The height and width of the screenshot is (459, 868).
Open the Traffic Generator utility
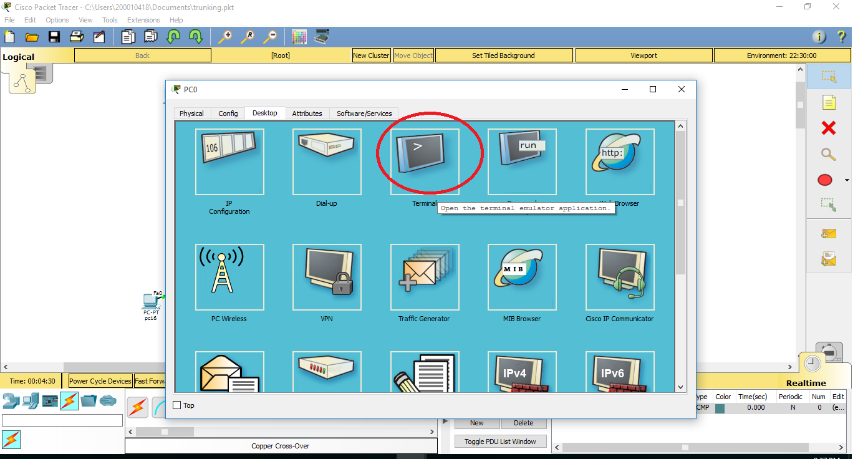pos(425,277)
